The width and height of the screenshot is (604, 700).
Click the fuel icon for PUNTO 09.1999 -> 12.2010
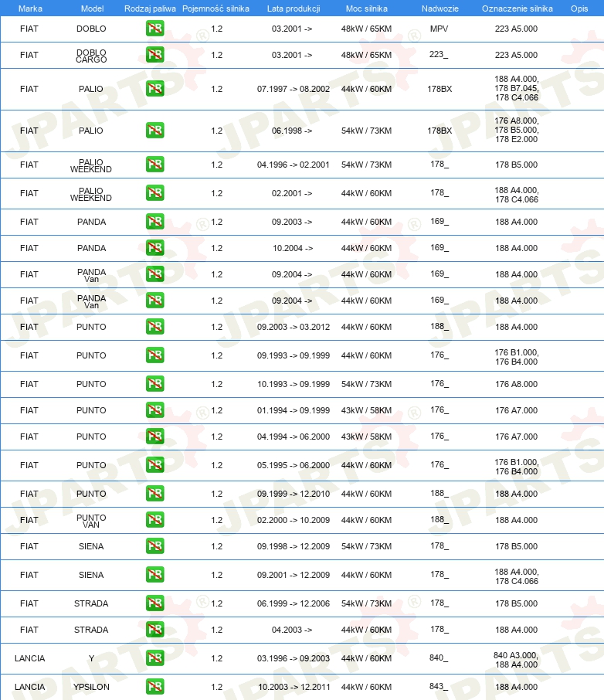(155, 494)
